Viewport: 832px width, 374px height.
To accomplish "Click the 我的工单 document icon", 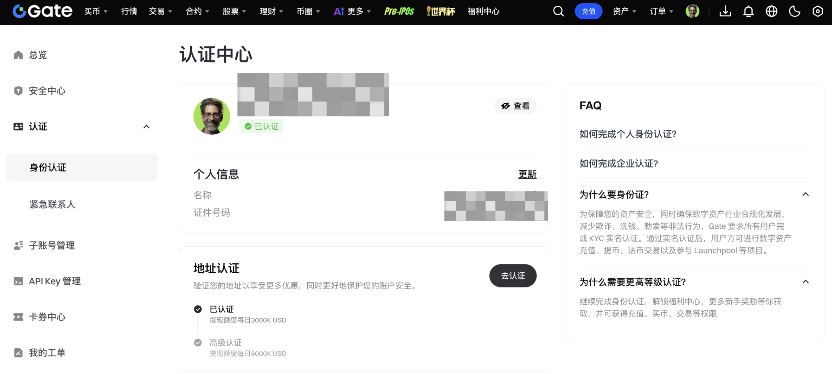I will click(18, 353).
